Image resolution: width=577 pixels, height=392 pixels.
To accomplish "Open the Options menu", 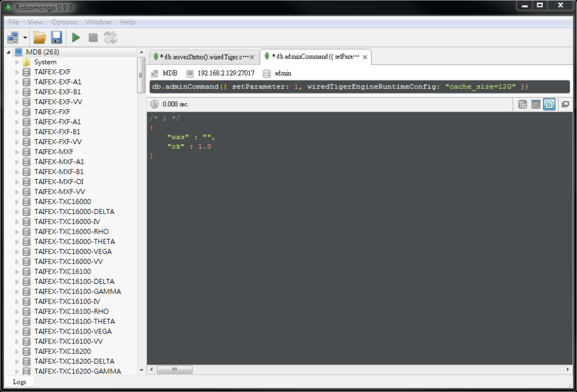I will click(64, 22).
